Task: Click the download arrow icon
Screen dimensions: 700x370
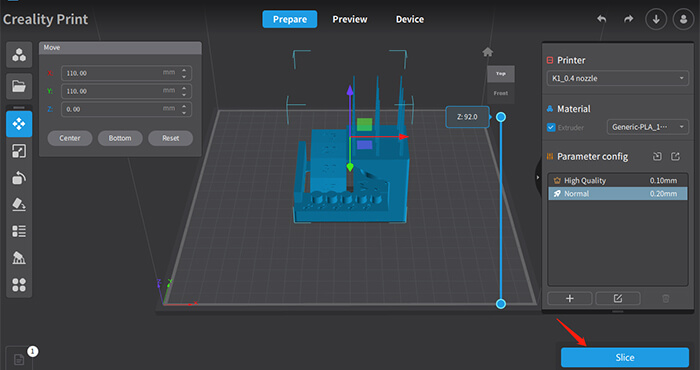Action: tap(656, 19)
